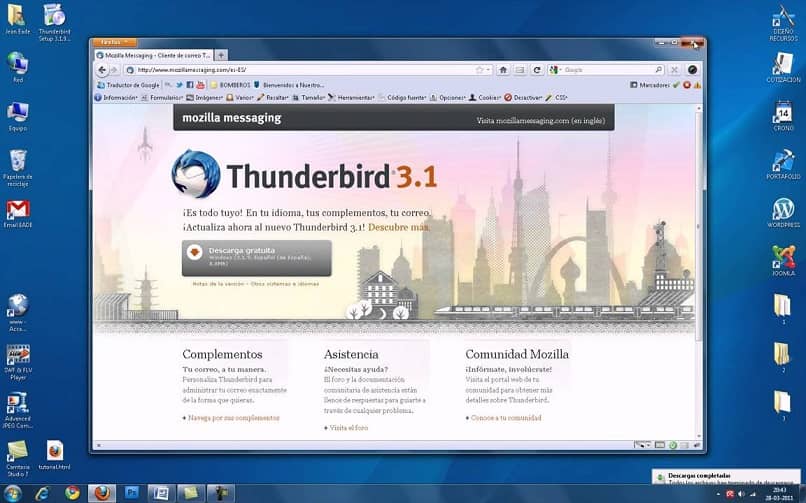806x503 pixels.
Task: Click the mozilla messaging header logo
Action: 232,118
